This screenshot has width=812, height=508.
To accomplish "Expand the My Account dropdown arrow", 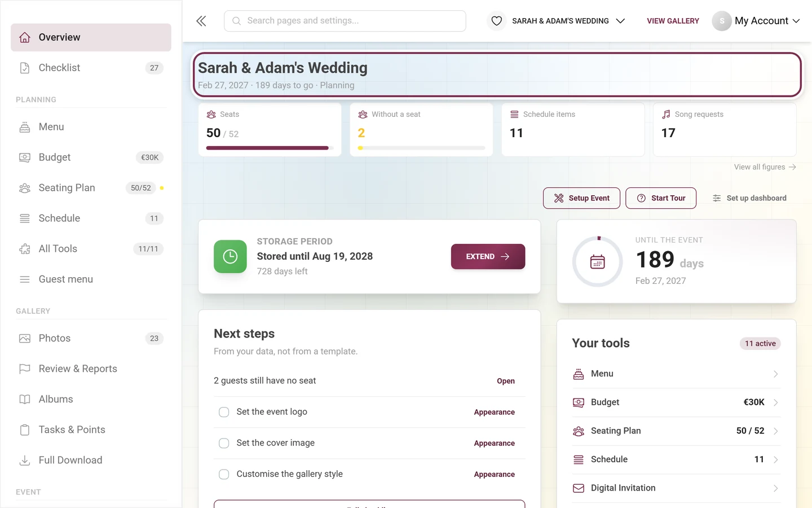I will click(796, 21).
